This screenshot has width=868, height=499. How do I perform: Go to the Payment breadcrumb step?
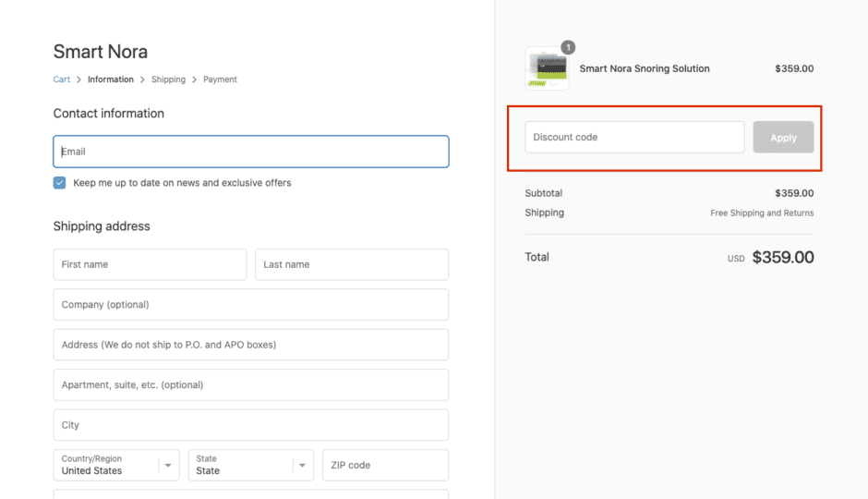[220, 79]
